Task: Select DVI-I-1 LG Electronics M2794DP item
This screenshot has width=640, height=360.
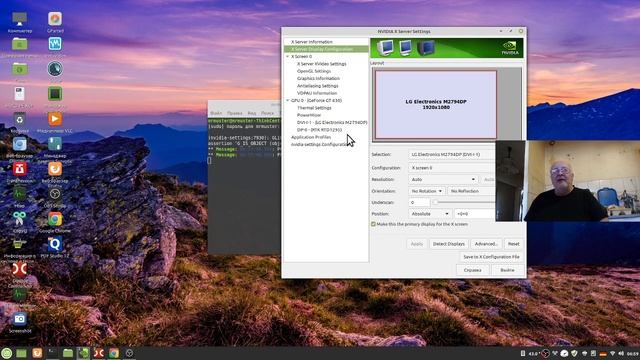Action: [332, 122]
